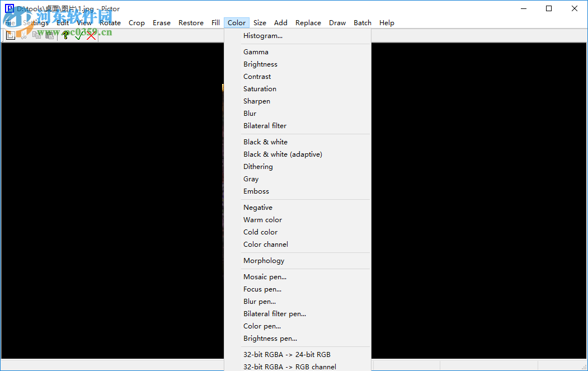Open the Color channel option

point(298,245)
